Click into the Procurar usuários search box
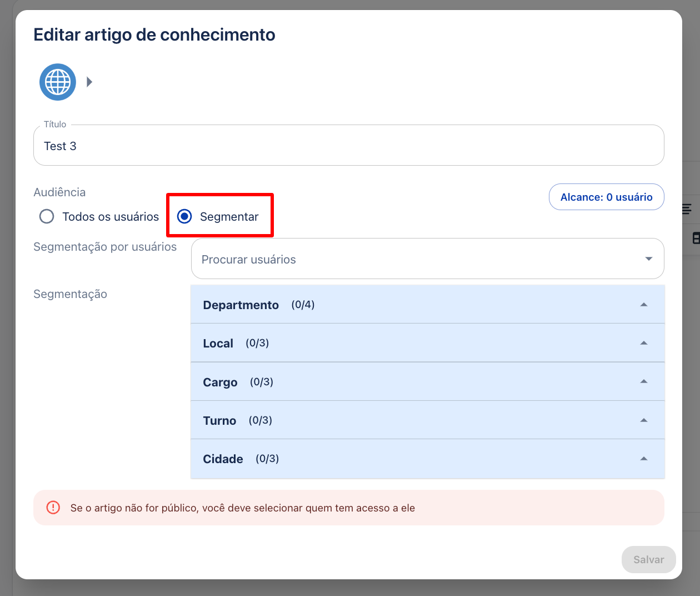Image resolution: width=700 pixels, height=596 pixels. coord(417,259)
